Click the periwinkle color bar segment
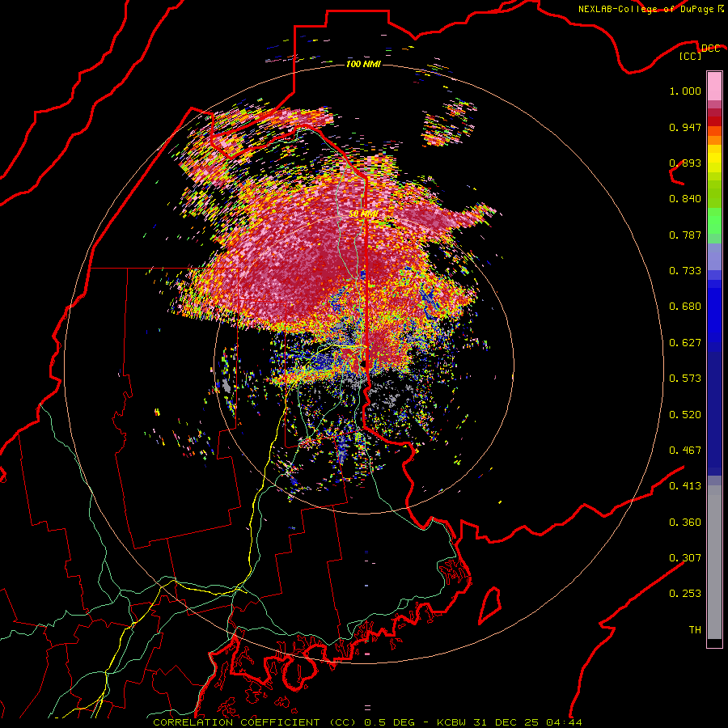This screenshot has width=728, height=728. point(714,256)
